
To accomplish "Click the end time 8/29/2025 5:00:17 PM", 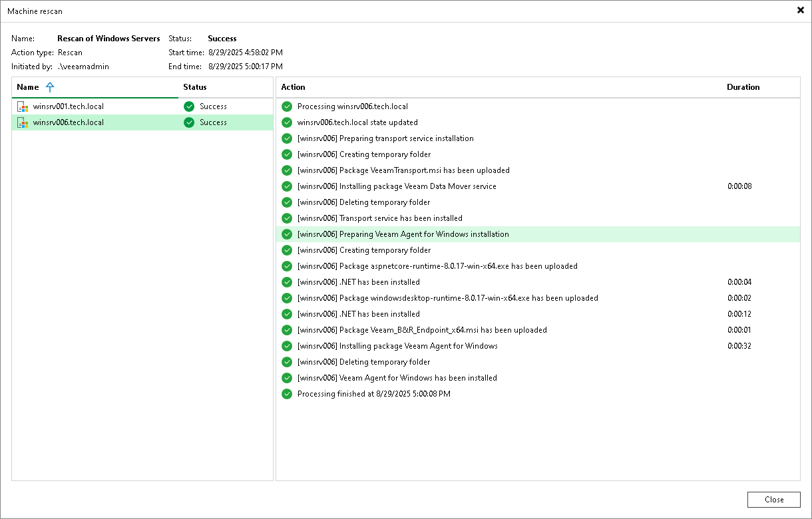I will point(246,67).
